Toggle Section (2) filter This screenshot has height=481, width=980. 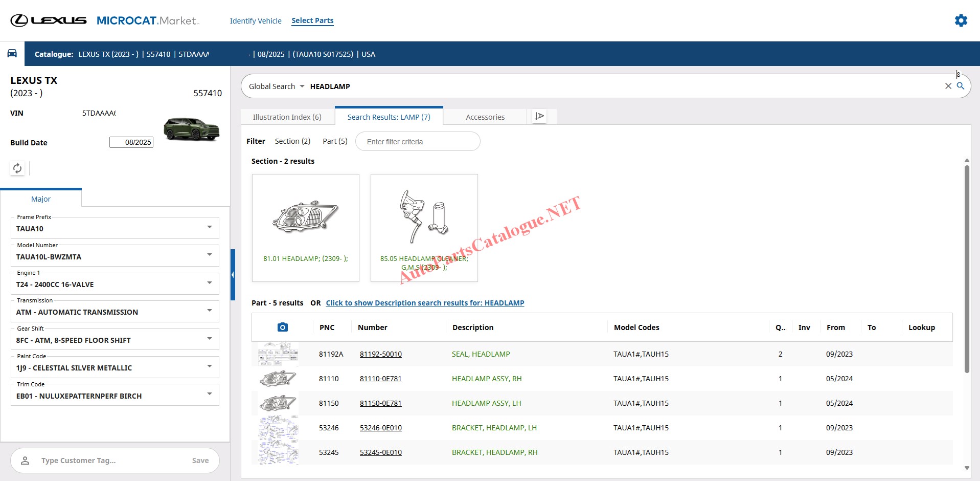[292, 141]
